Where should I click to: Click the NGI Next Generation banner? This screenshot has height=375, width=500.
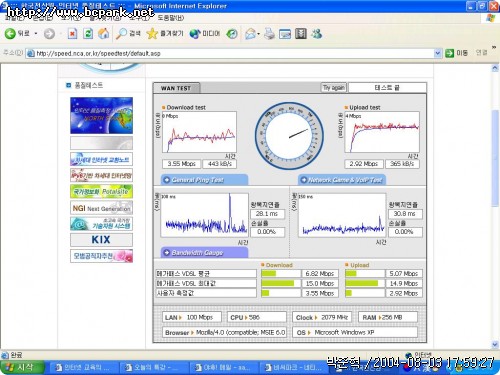click(101, 208)
